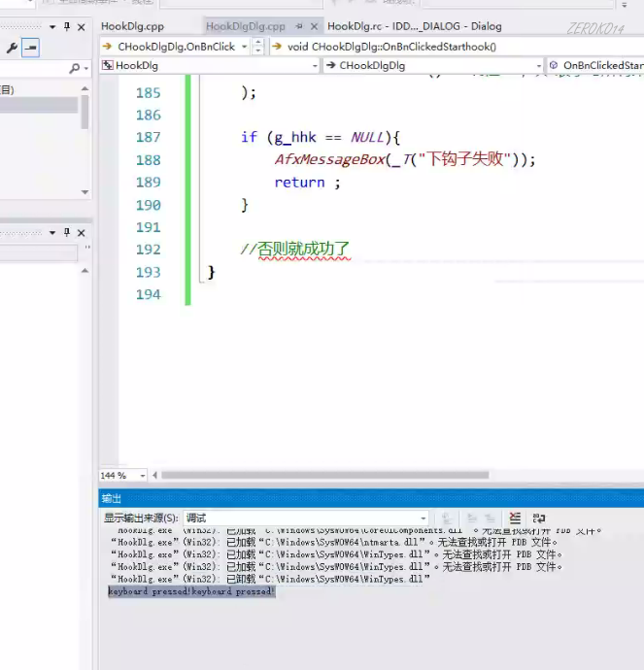Image resolution: width=644 pixels, height=670 pixels.
Task: Open the OnBnClickedStar member dropdown
Action: 595,66
